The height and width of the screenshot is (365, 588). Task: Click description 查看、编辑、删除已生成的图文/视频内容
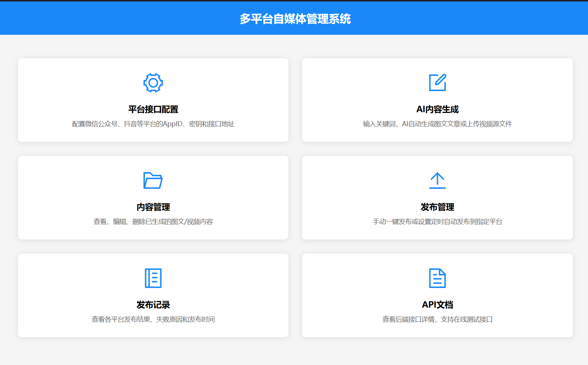153,222
